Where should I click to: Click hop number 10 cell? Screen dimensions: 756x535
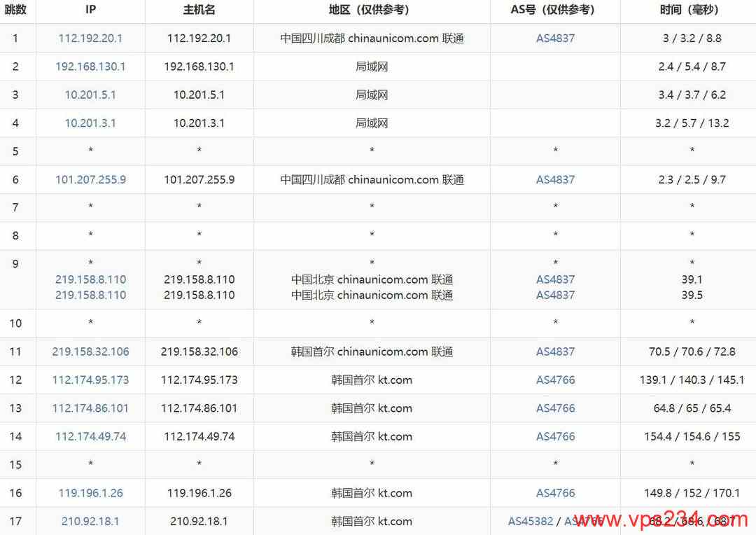[15, 324]
